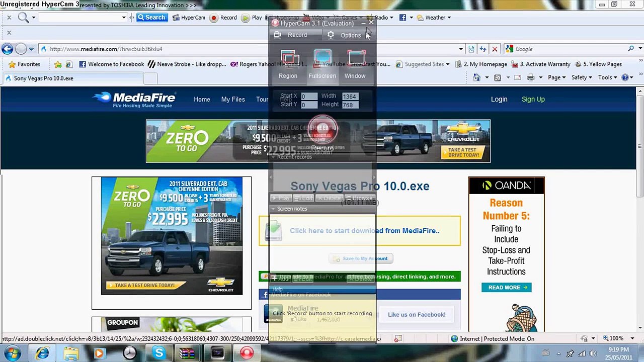This screenshot has height=362, width=644.
Task: Click the READ MORE button in the OANDA ad
Action: point(506,288)
